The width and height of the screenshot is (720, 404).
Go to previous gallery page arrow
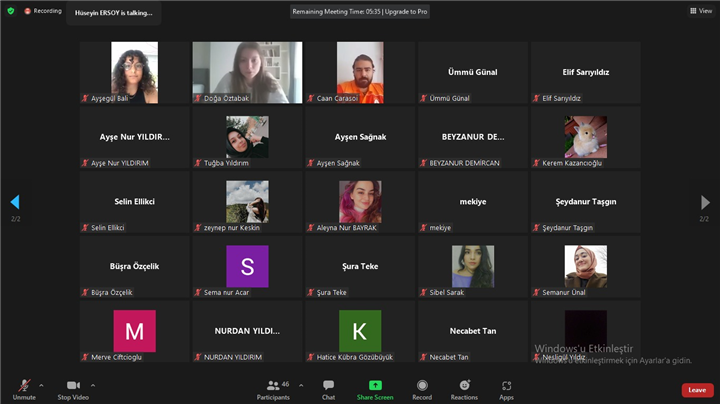coord(15,202)
